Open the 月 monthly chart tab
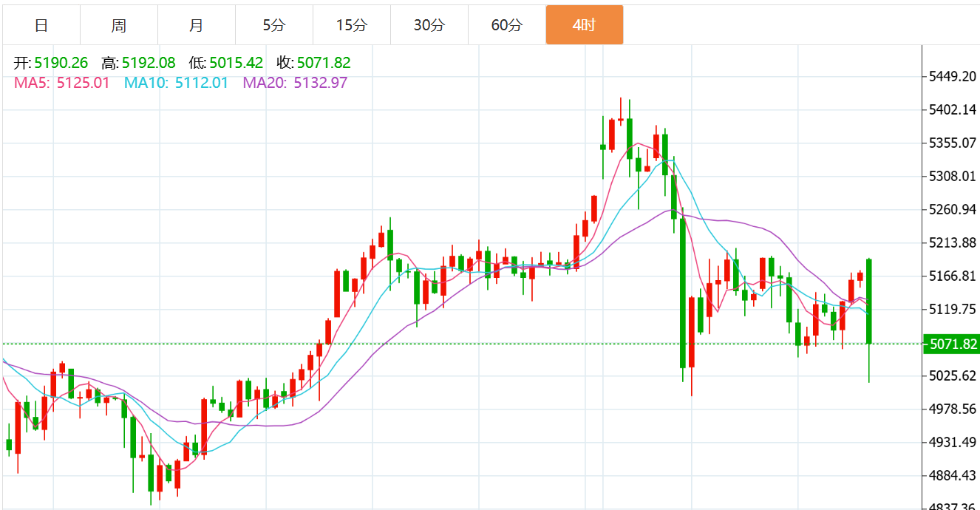Viewport: 980px width, 510px height. 197,25
